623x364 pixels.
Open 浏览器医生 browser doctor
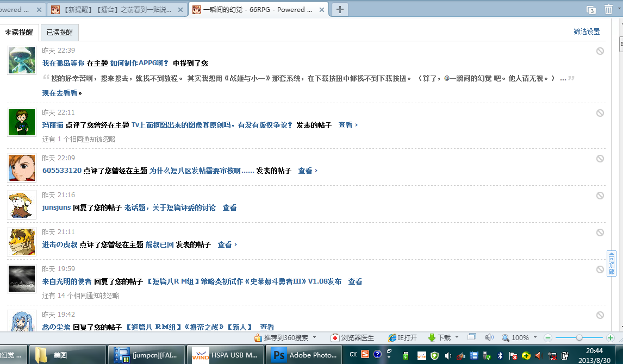click(x=352, y=338)
